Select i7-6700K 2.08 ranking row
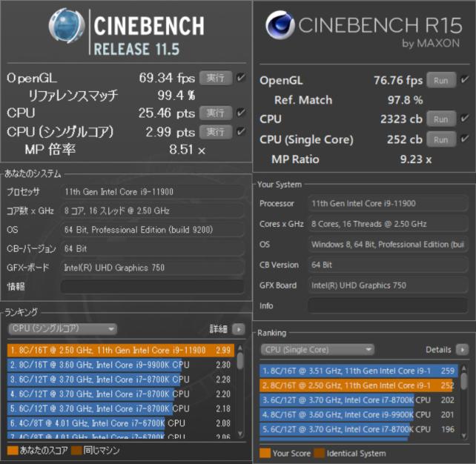Screen dimensions: 476x464 click(x=121, y=423)
